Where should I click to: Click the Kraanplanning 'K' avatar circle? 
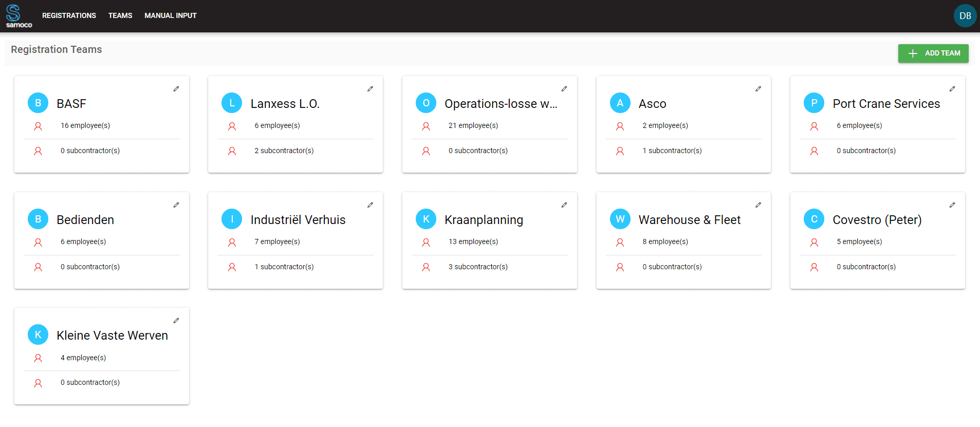[426, 219]
